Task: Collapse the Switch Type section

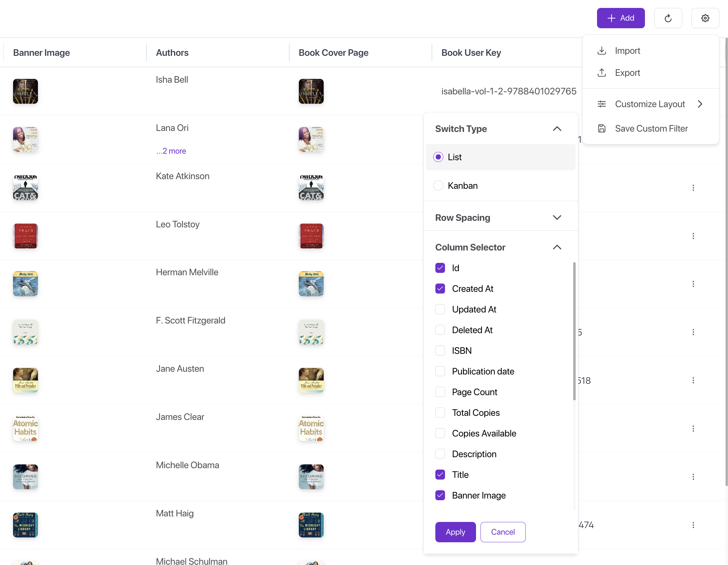Action: (557, 129)
